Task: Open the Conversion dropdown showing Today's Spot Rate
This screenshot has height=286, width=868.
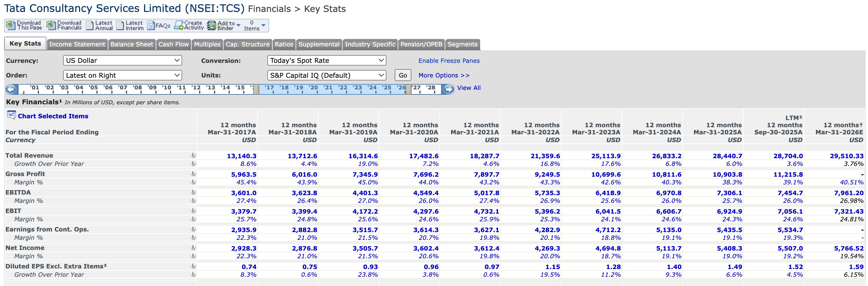Action: [x=327, y=60]
